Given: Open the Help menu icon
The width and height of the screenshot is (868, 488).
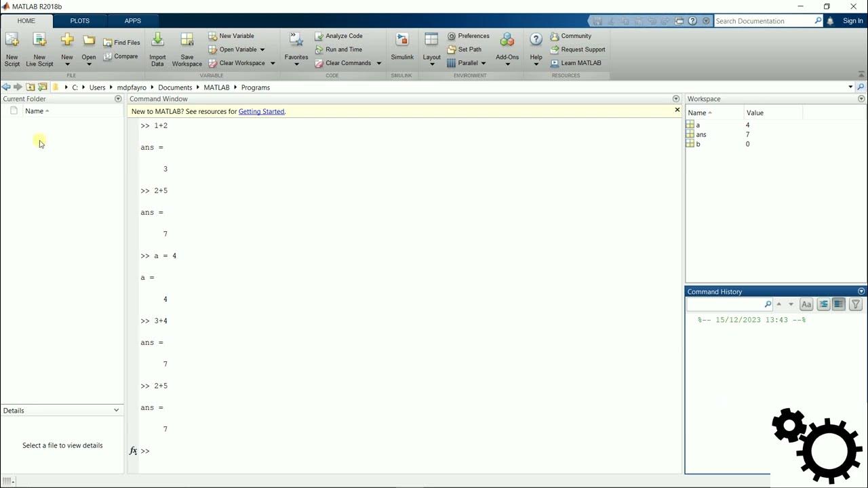Looking at the screenshot, I should pyautogui.click(x=536, y=40).
